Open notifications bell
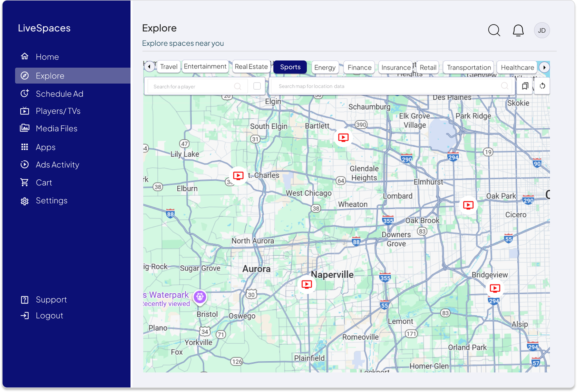577x392 pixels. click(518, 30)
